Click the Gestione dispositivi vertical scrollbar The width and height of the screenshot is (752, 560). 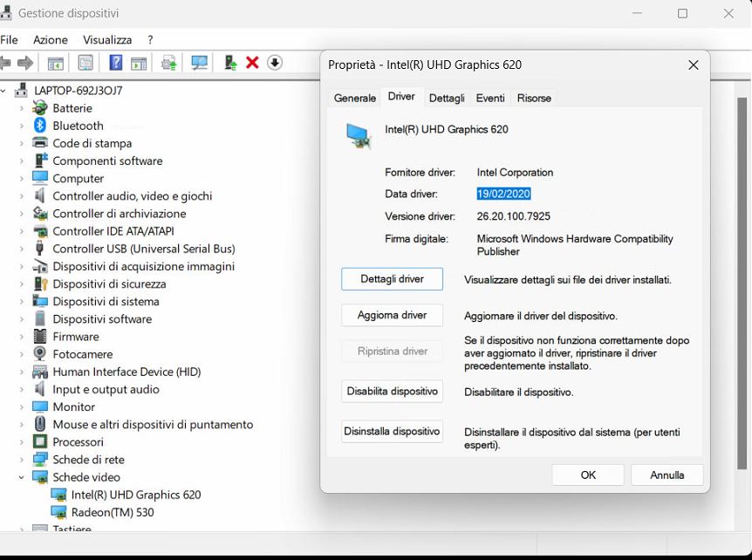pyautogui.click(x=742, y=283)
